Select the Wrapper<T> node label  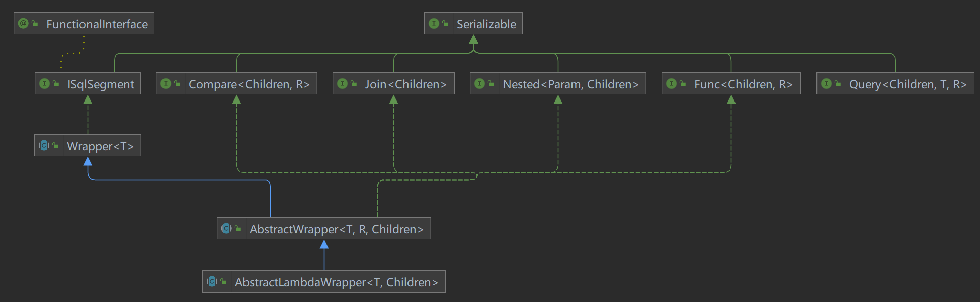[100, 146]
